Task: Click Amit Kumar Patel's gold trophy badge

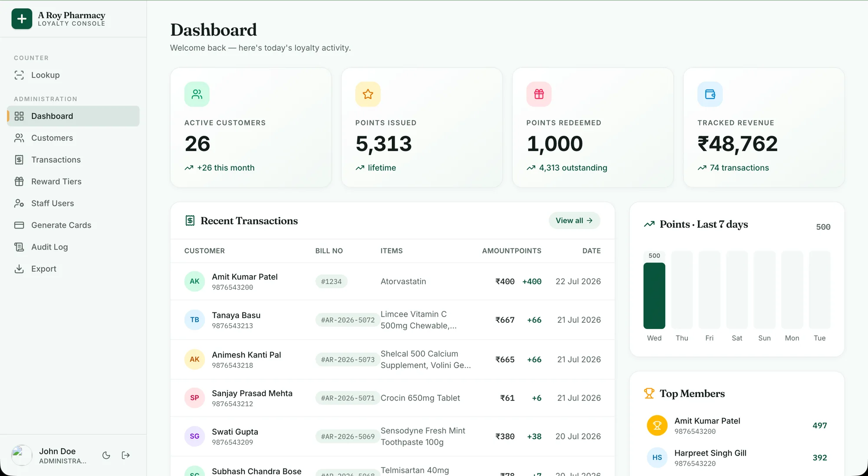Action: (657, 426)
